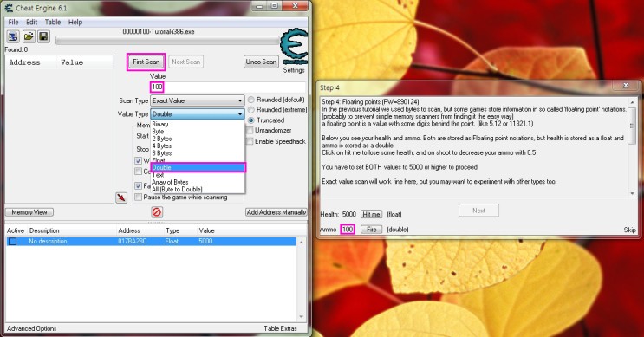The height and width of the screenshot is (337, 644).
Task: Click the Next Scan button
Action: pyautogui.click(x=185, y=62)
